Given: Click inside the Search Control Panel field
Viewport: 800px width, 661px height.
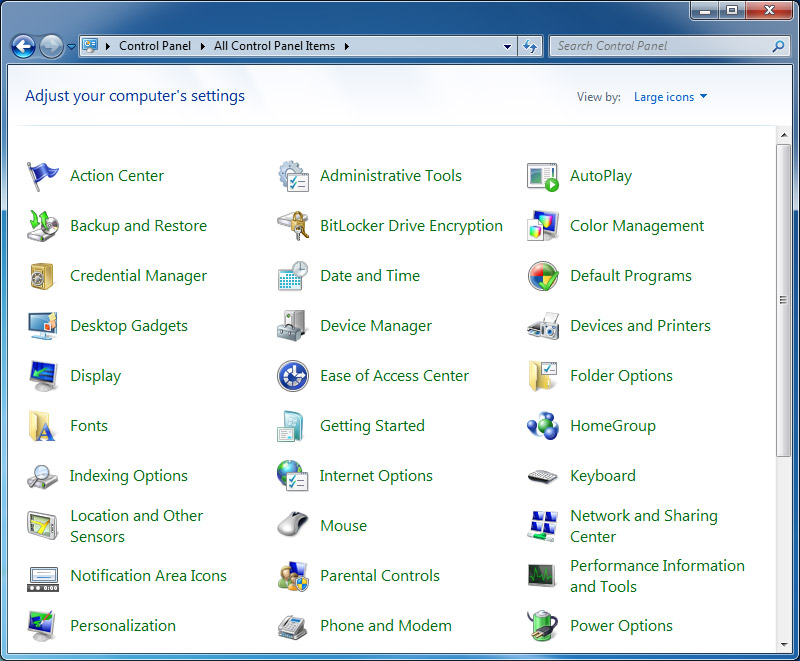Looking at the screenshot, I should tap(660, 46).
